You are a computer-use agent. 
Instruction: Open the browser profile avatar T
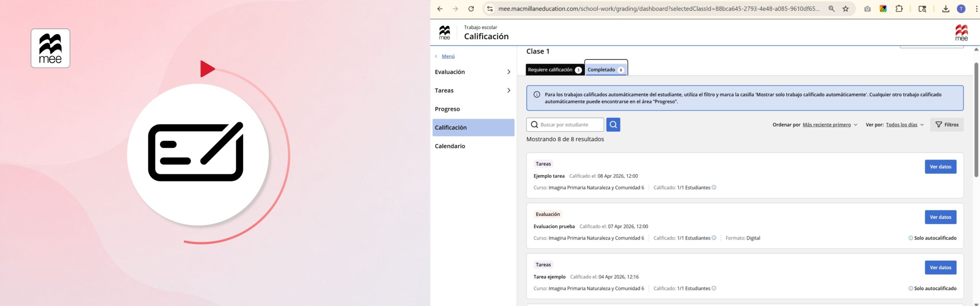[961, 9]
